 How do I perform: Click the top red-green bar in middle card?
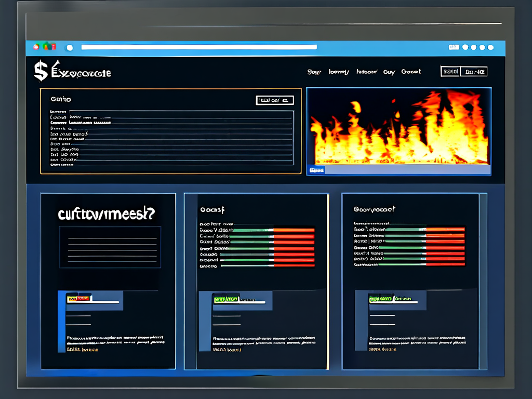274,230
